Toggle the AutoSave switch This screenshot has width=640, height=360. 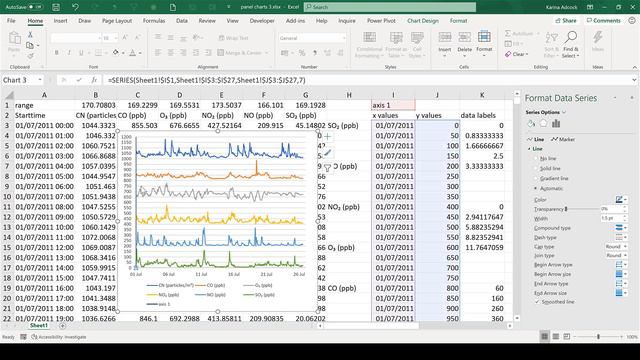pos(35,7)
